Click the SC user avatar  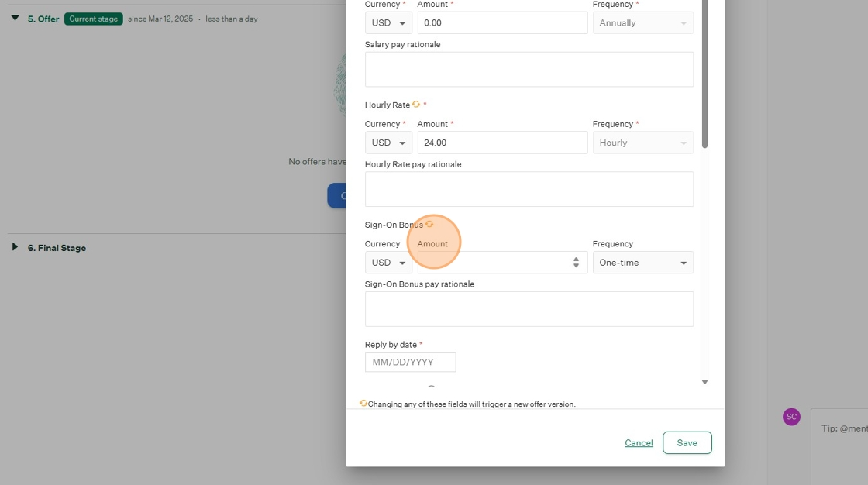(x=791, y=417)
